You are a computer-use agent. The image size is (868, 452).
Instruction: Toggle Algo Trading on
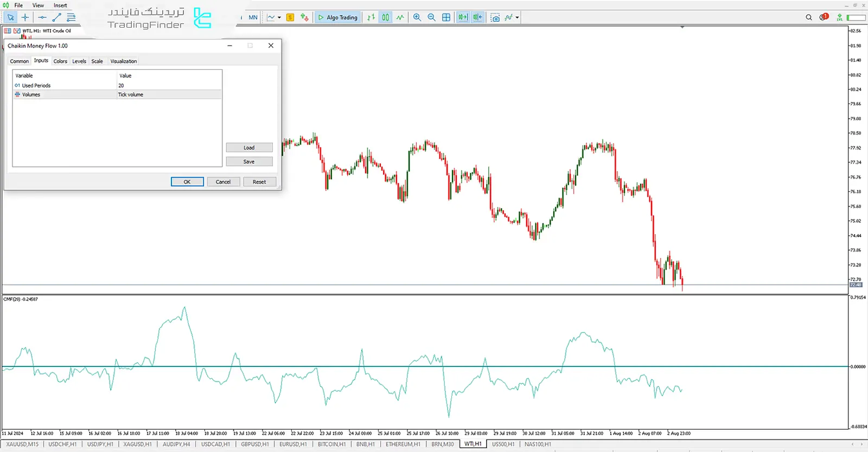337,17
